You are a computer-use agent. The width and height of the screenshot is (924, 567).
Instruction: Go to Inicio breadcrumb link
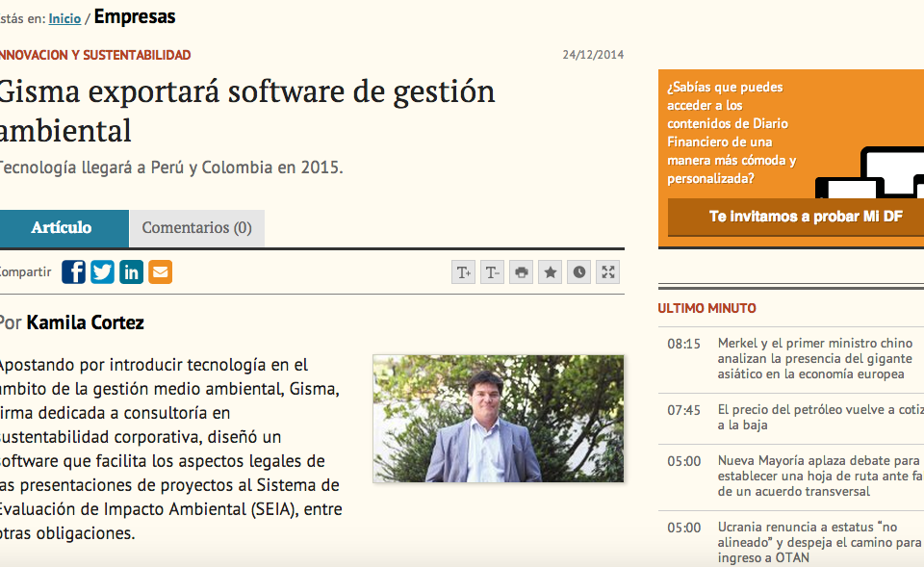click(x=64, y=19)
